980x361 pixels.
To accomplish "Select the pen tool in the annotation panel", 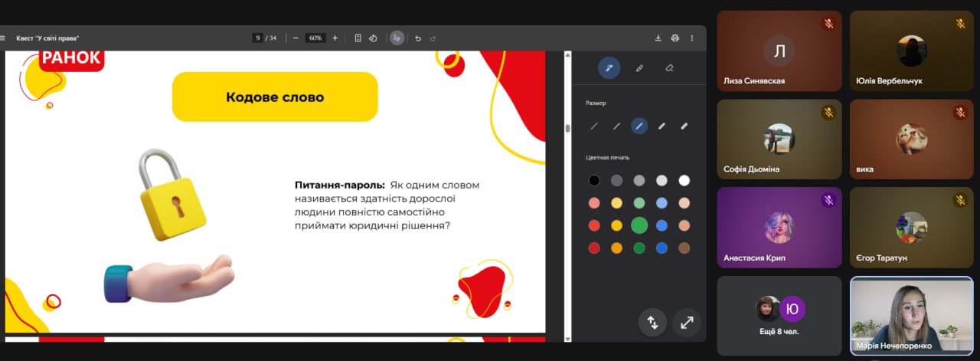I will [x=609, y=68].
